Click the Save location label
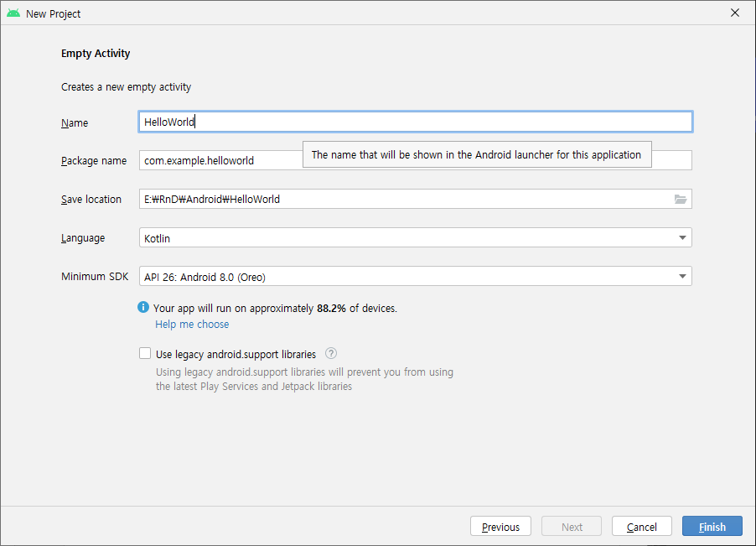Screen dimensions: 756x546 [91, 200]
